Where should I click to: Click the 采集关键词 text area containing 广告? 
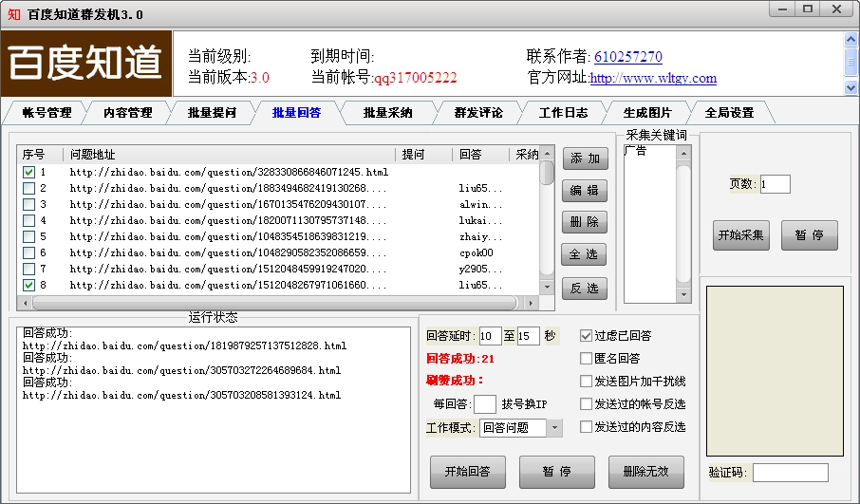click(650, 224)
